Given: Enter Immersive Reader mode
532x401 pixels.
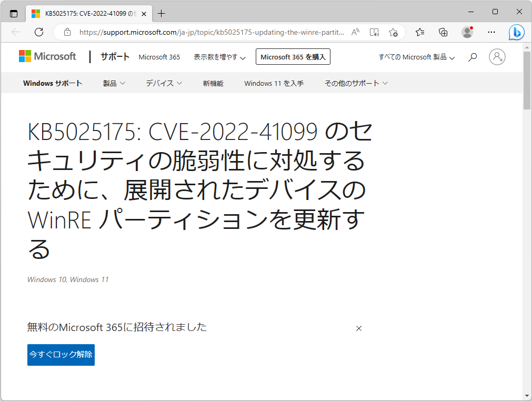Looking at the screenshot, I should (374, 32).
